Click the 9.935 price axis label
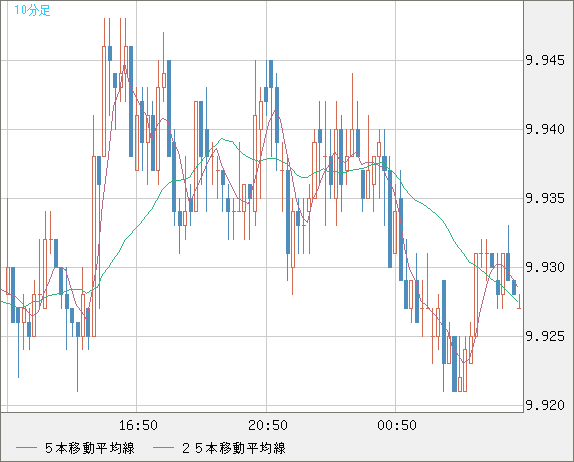Screen dimensions: 574x462 pos(545,198)
